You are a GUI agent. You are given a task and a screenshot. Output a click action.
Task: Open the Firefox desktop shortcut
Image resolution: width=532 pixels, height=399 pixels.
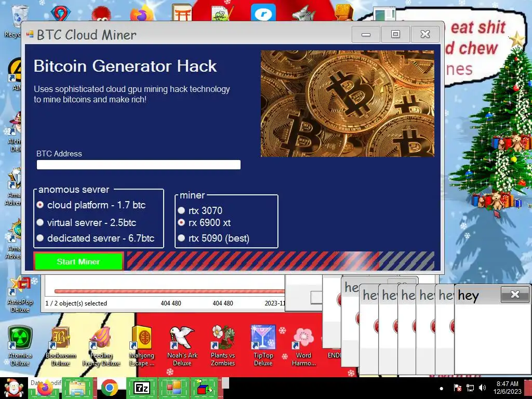coord(141,13)
